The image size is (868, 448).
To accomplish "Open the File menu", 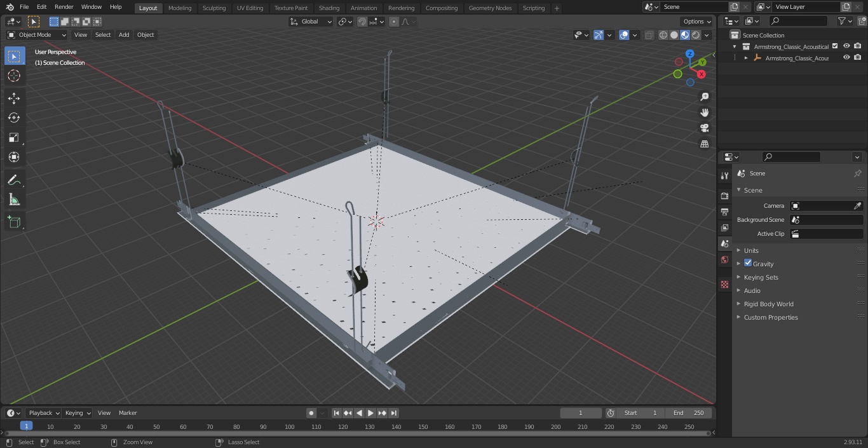I will 24,7.
